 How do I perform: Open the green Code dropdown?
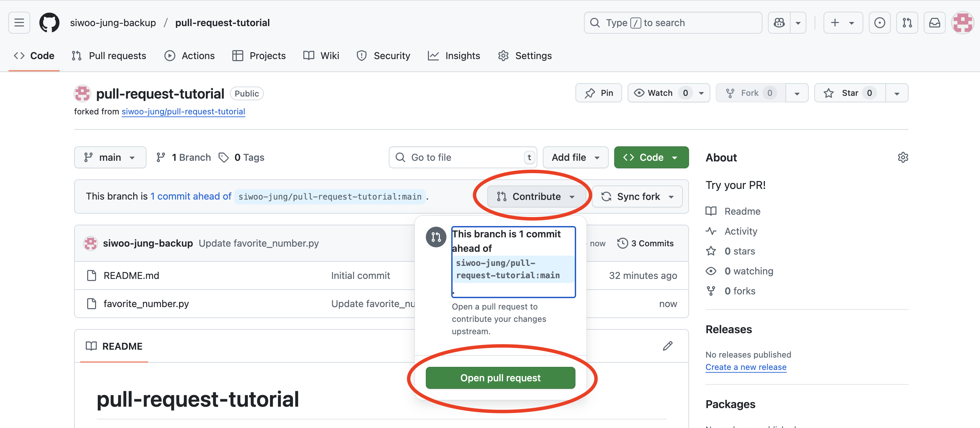coord(651,157)
